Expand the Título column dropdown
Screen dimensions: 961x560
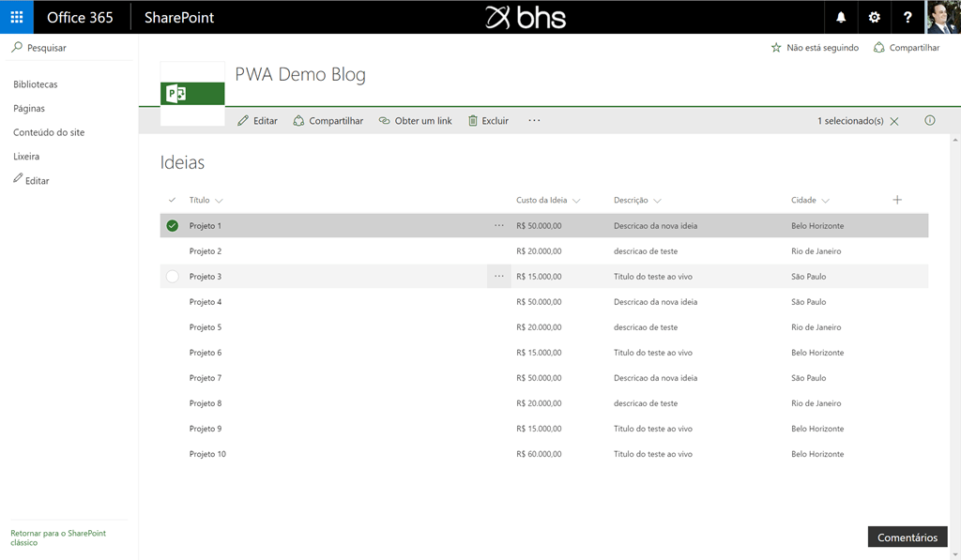[x=219, y=201]
